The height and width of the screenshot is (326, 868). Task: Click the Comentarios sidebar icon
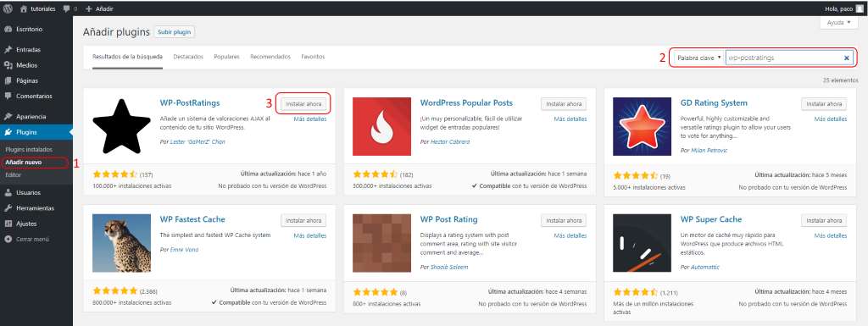[x=8, y=96]
